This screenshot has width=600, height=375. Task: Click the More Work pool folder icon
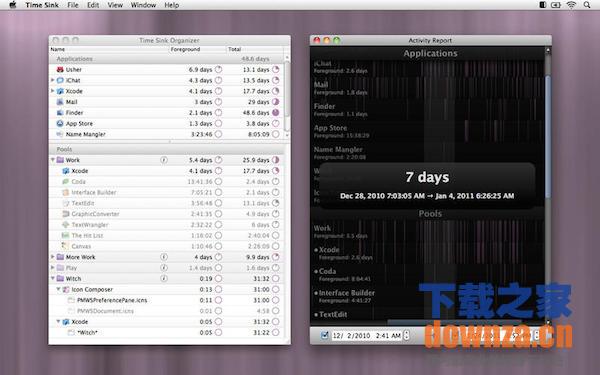click(x=60, y=257)
